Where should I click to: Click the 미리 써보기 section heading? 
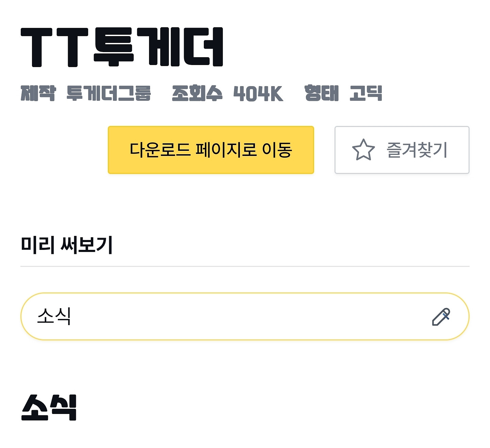pyautogui.click(x=67, y=244)
